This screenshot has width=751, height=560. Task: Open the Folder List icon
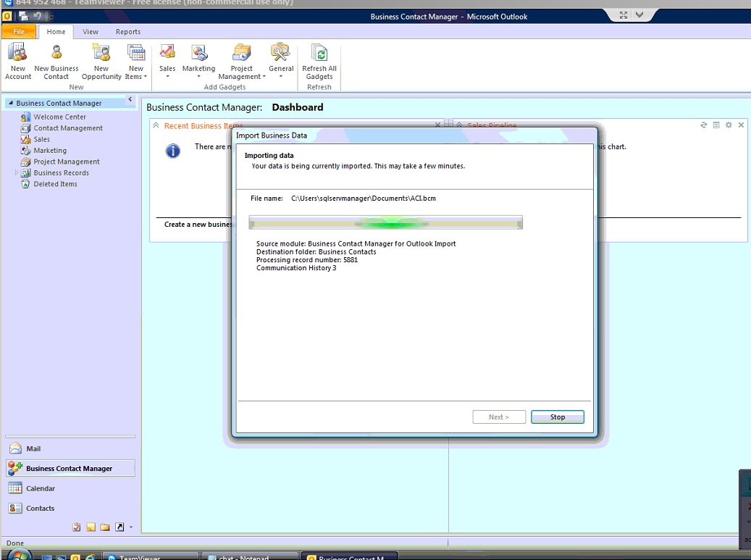[105, 527]
